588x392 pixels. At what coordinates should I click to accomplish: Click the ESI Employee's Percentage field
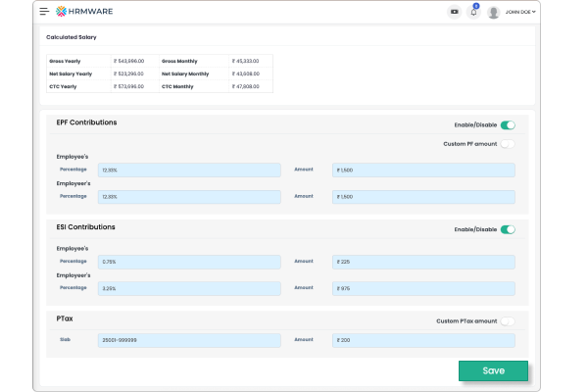click(x=189, y=262)
